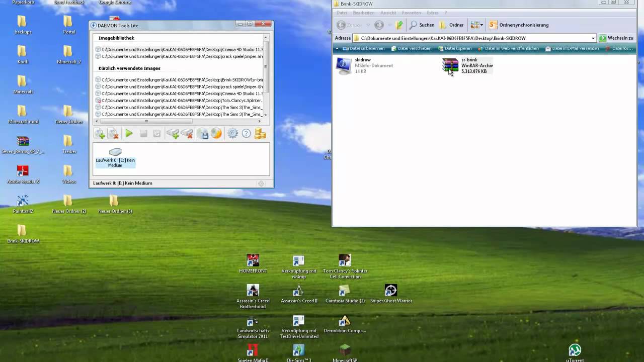Open DAEMON Tools preferences gear icon
Viewport: 644px width, 362px height.
(232, 133)
